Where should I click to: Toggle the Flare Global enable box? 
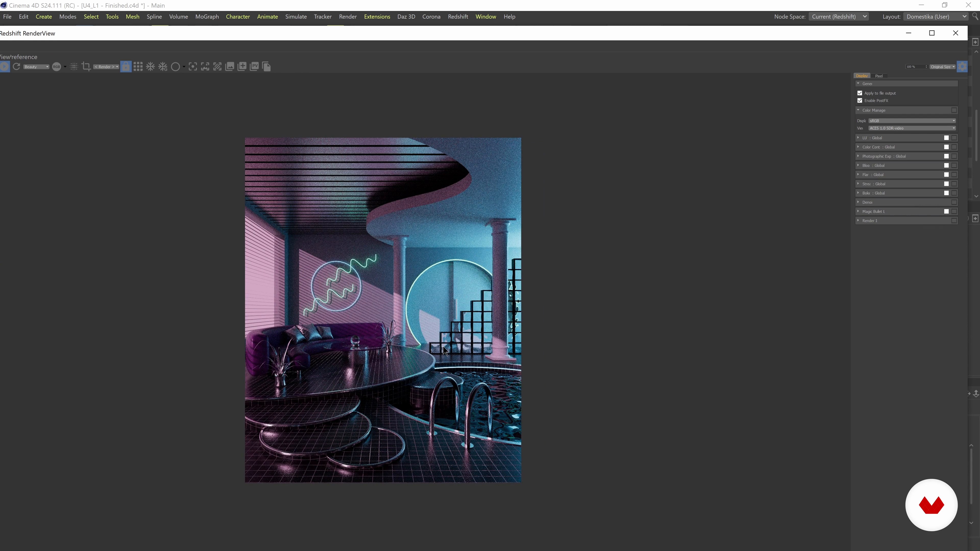pyautogui.click(x=947, y=174)
